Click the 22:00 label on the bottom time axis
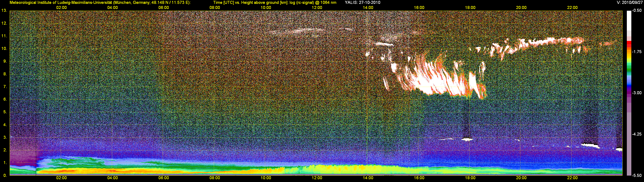Image resolution: width=644 pixels, height=182 pixels. click(x=572, y=178)
